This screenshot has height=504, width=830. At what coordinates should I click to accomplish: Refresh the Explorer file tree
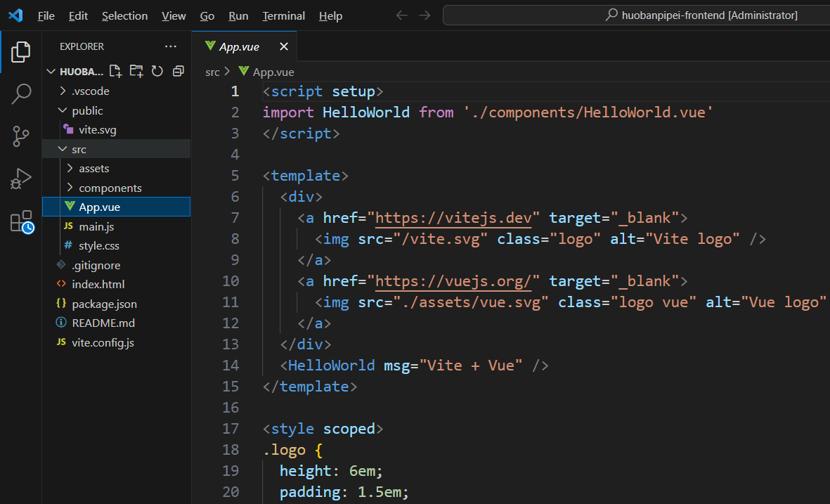point(157,71)
